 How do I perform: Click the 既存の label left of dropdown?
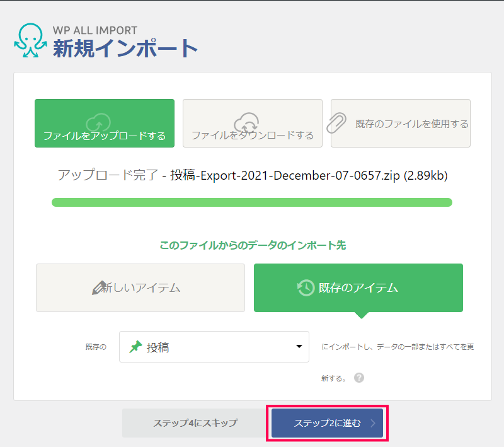tap(96, 347)
